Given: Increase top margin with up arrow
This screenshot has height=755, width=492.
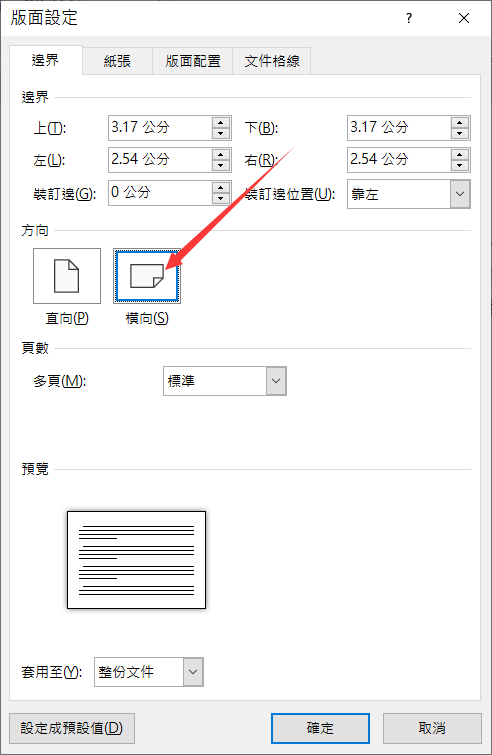Looking at the screenshot, I should click(x=220, y=122).
